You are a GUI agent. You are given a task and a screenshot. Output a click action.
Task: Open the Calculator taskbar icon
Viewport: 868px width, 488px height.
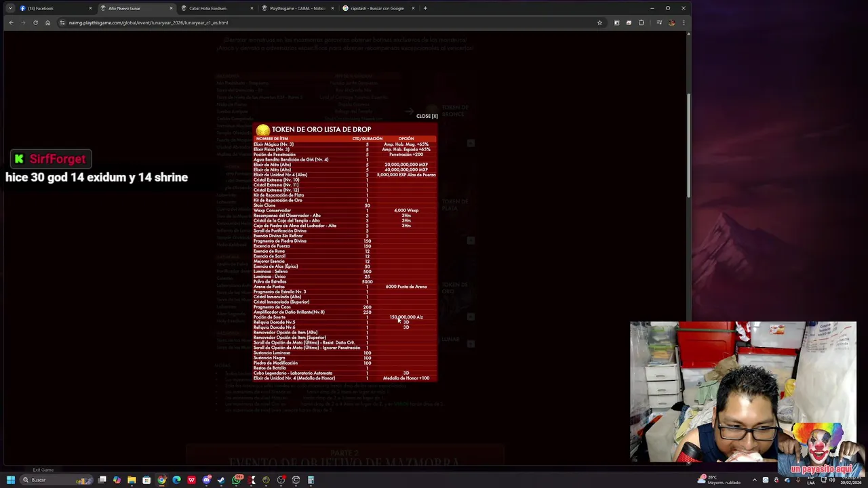[x=311, y=480]
